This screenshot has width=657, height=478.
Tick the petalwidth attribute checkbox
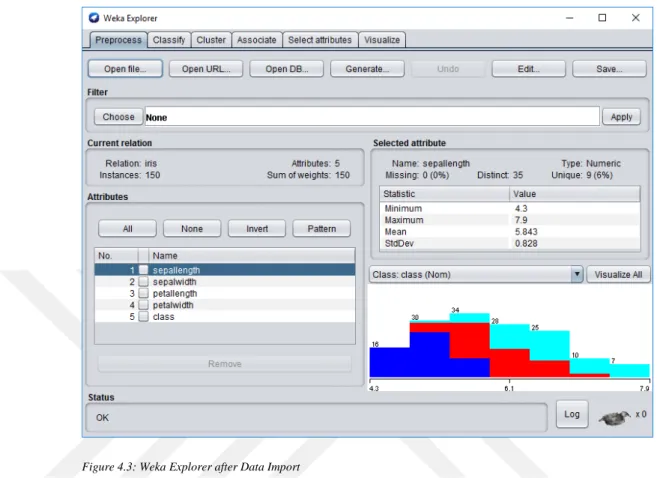click(x=143, y=305)
